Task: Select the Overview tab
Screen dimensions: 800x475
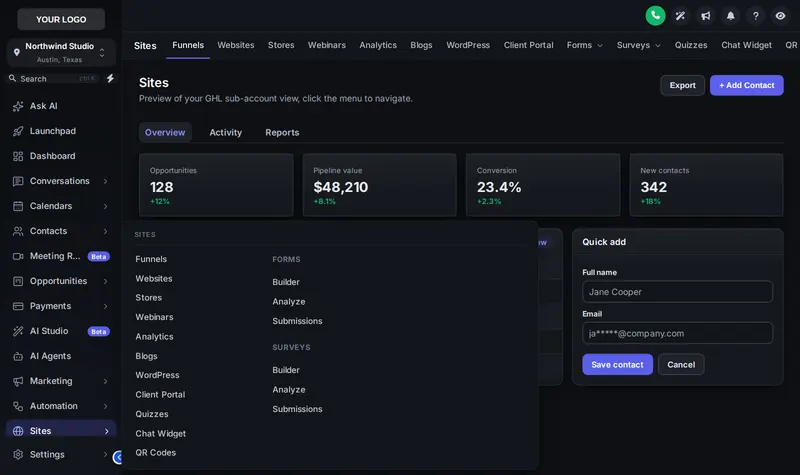Action: pyautogui.click(x=165, y=133)
